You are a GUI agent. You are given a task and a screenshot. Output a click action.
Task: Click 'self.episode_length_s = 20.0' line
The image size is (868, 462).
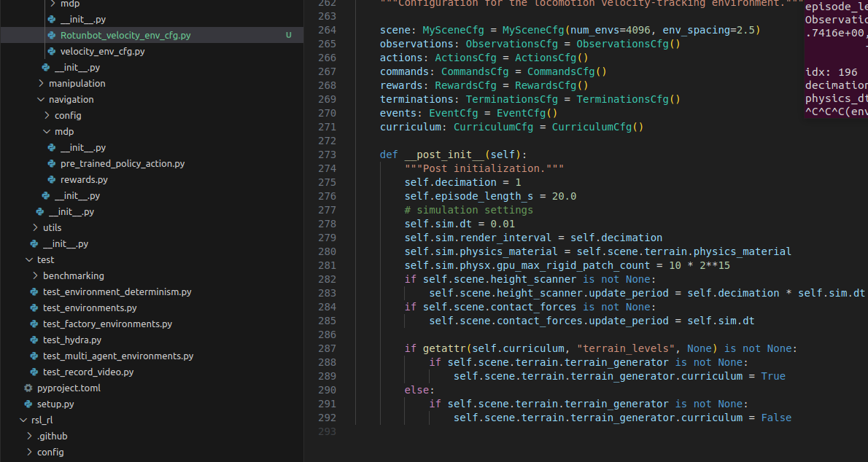(490, 196)
